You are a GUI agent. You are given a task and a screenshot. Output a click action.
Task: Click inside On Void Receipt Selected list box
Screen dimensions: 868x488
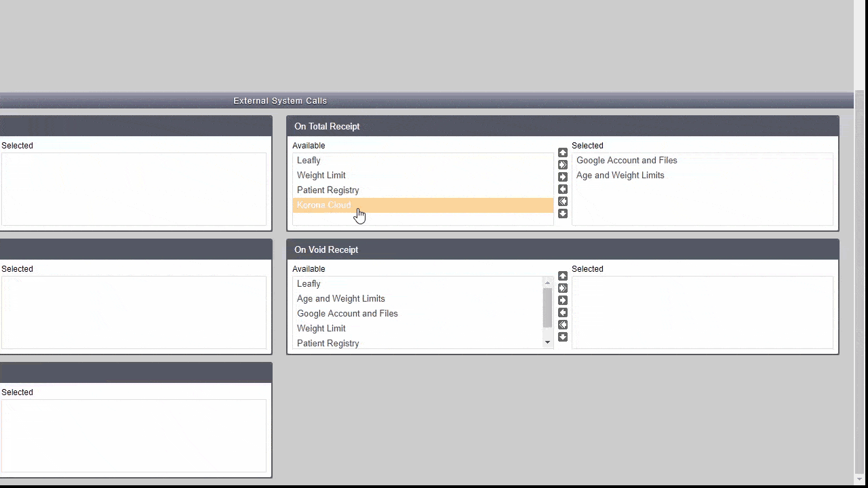tap(703, 312)
